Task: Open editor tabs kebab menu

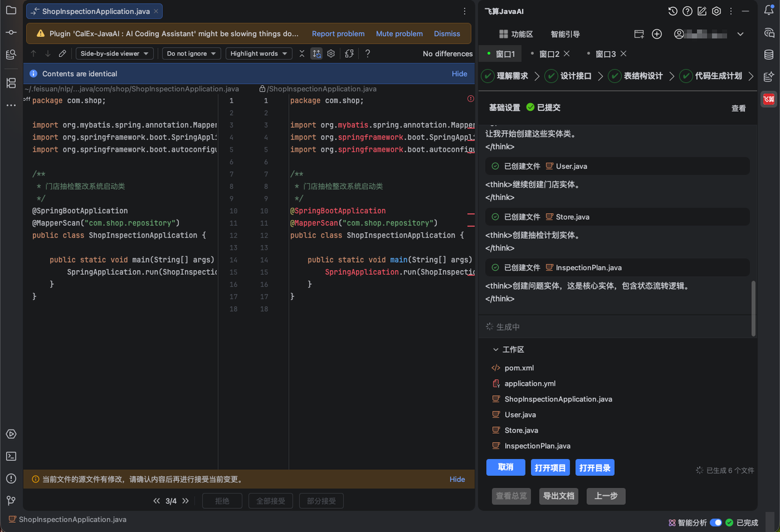Action: [465, 11]
